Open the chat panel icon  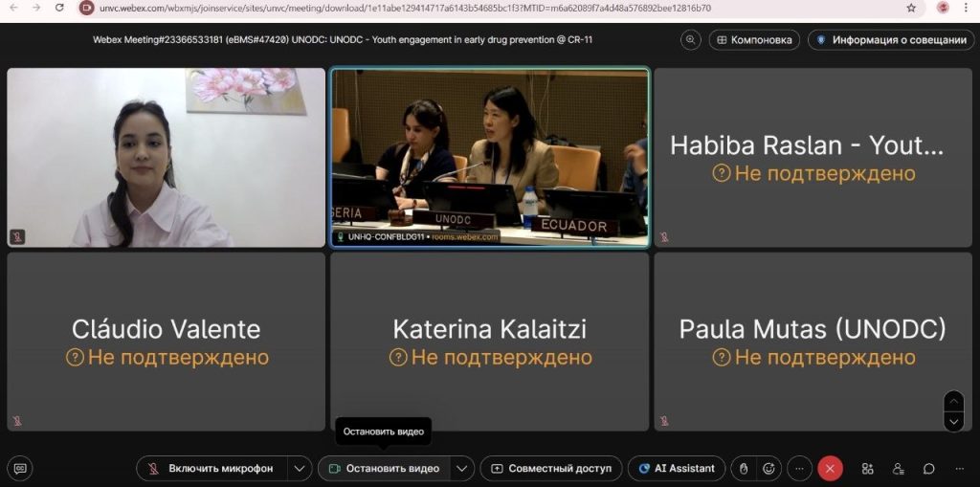click(x=928, y=468)
